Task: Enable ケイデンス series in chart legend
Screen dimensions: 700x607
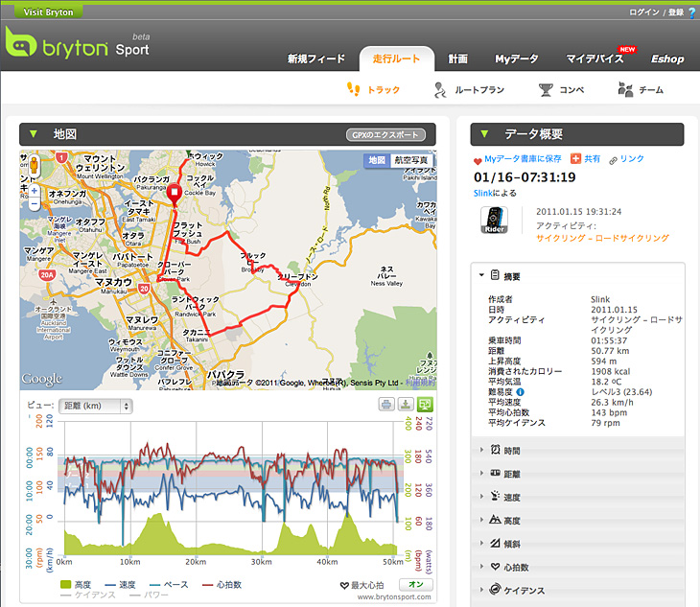Action: (x=87, y=595)
